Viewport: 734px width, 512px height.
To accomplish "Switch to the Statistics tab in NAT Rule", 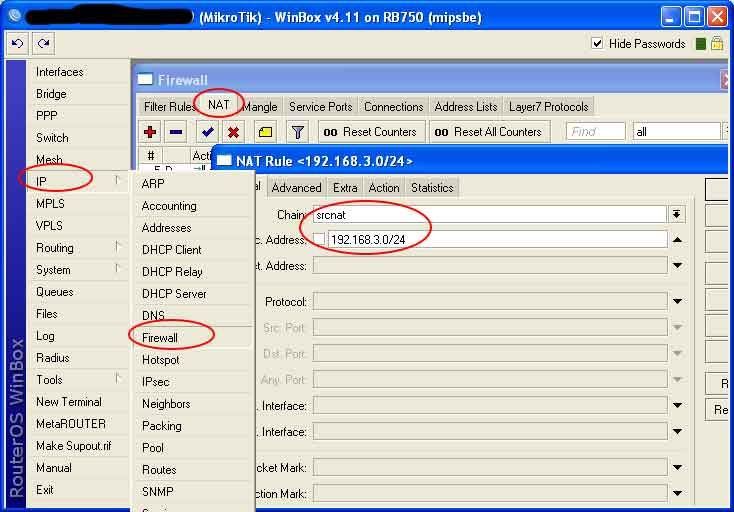I will pyautogui.click(x=432, y=188).
